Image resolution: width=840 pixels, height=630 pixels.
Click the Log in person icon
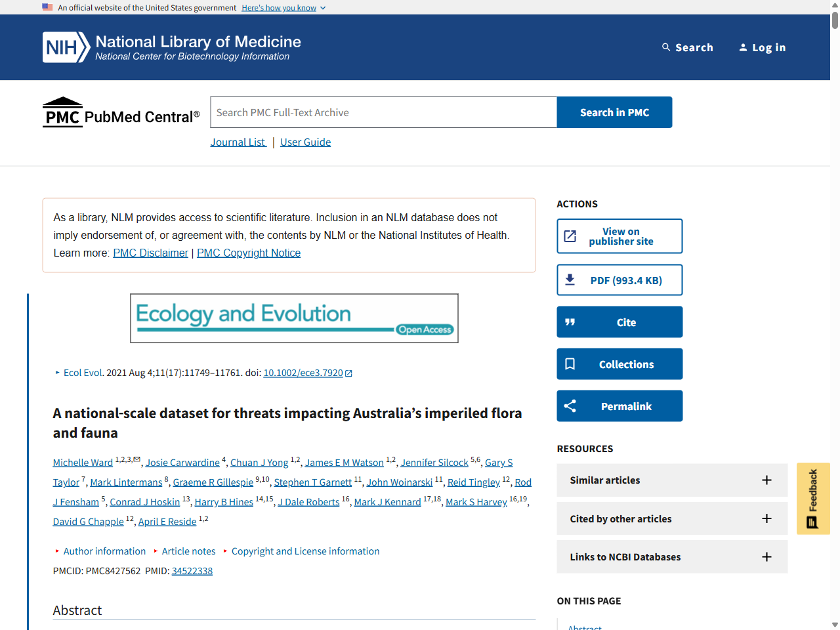[x=743, y=47]
